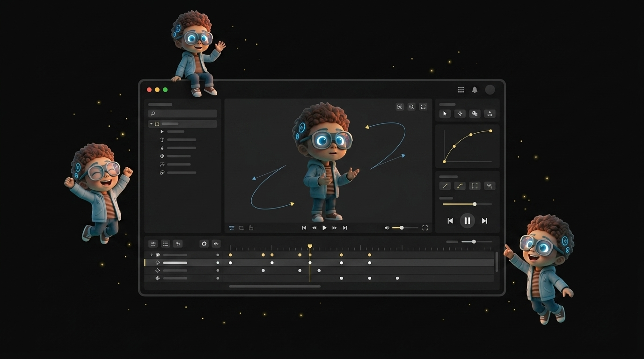Apply the linear easing preset
644x359 pixels.
445,186
